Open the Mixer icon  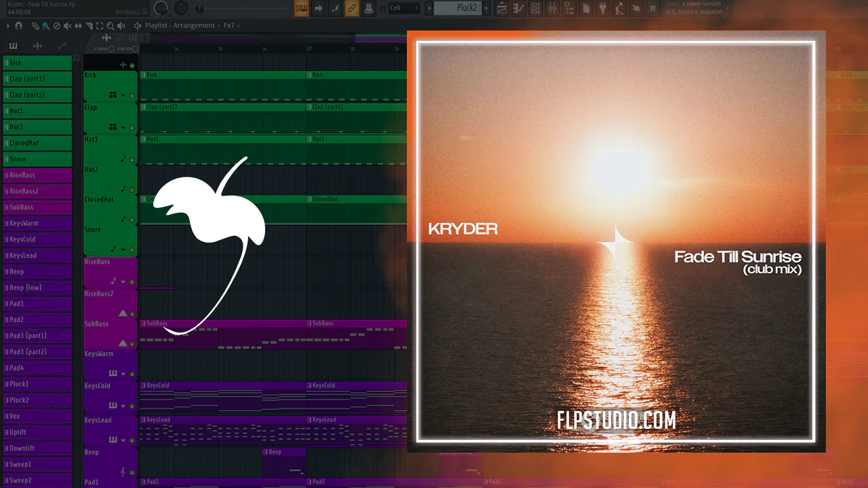coord(552,8)
